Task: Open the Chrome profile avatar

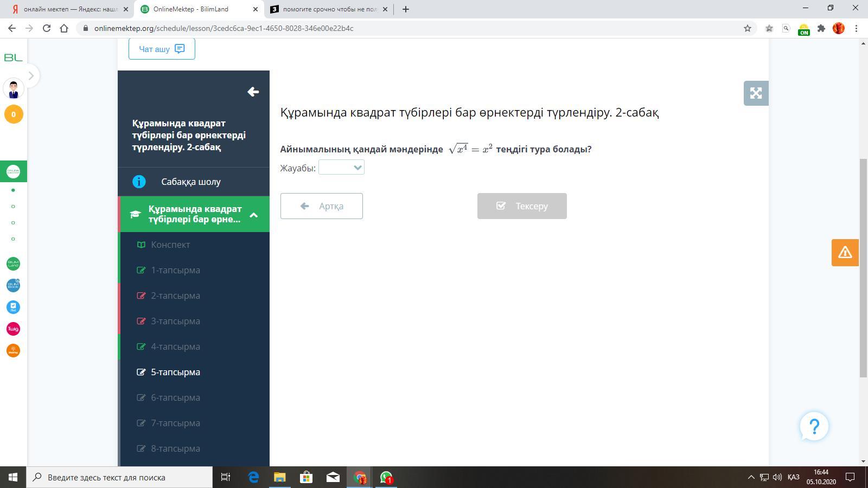Action: pos(839,28)
